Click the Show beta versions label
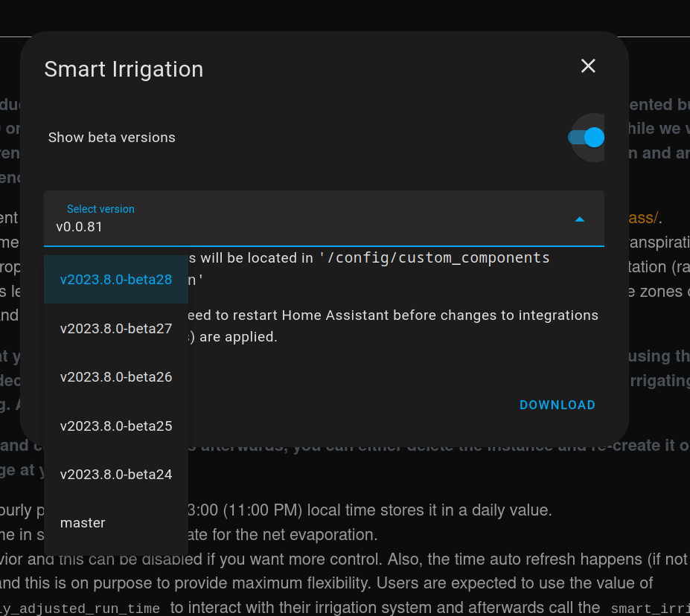Viewport: 690px width, 616px height. (112, 138)
